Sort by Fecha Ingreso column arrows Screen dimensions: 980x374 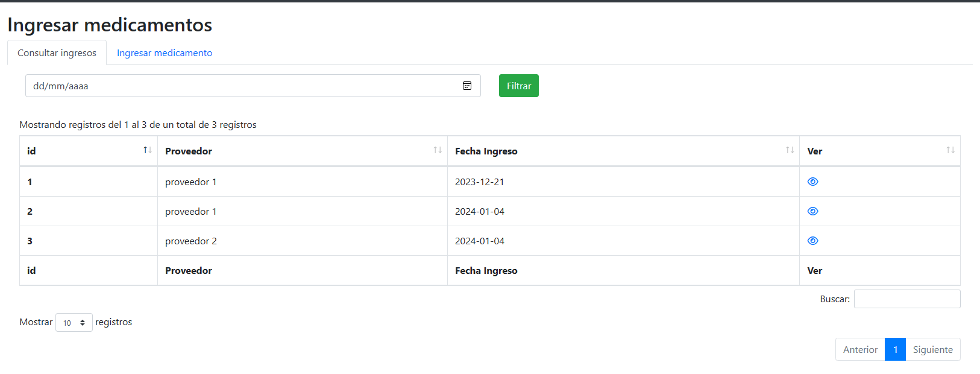[x=790, y=150]
